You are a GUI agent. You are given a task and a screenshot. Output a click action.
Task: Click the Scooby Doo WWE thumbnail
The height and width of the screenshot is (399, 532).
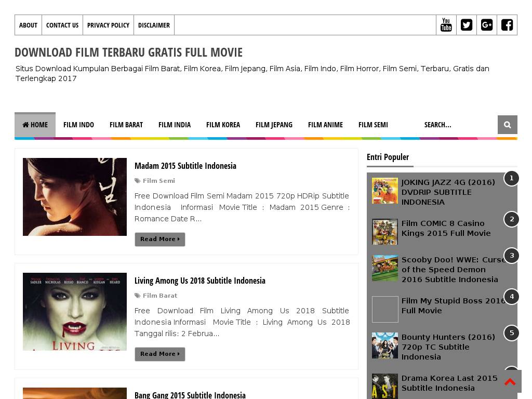(385, 268)
